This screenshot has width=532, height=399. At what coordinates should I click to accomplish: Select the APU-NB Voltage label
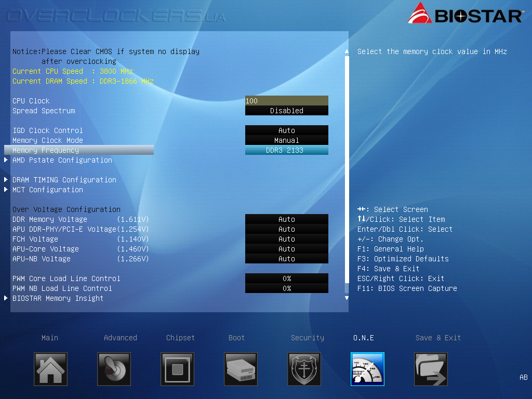point(42,259)
